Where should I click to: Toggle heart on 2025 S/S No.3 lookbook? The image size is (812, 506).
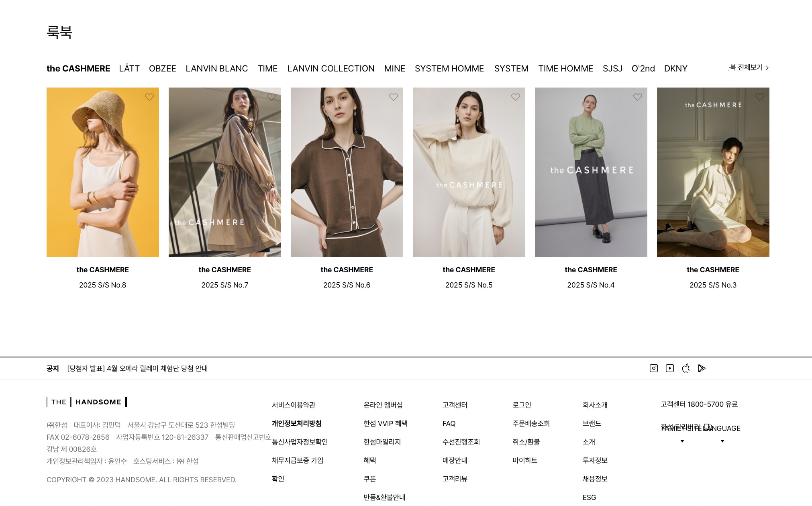760,97
